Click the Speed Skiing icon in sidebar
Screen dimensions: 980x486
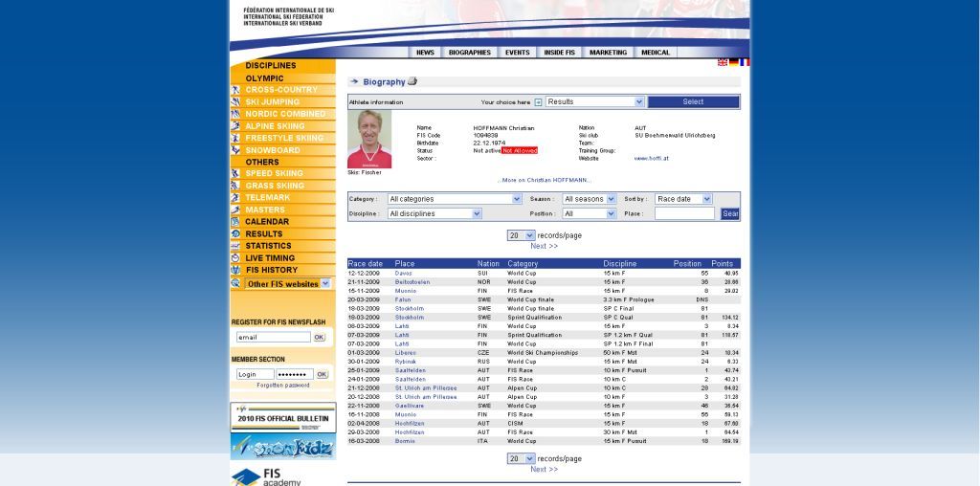tap(235, 173)
